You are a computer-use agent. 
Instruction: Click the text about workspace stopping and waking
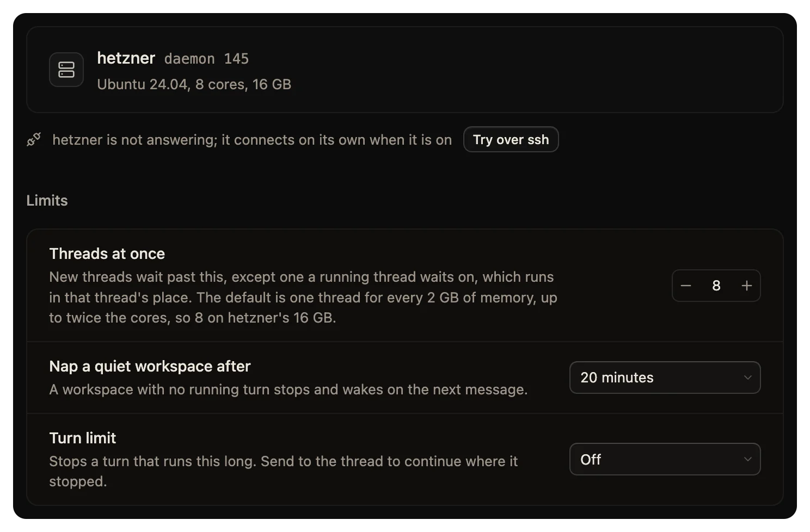[x=289, y=389]
